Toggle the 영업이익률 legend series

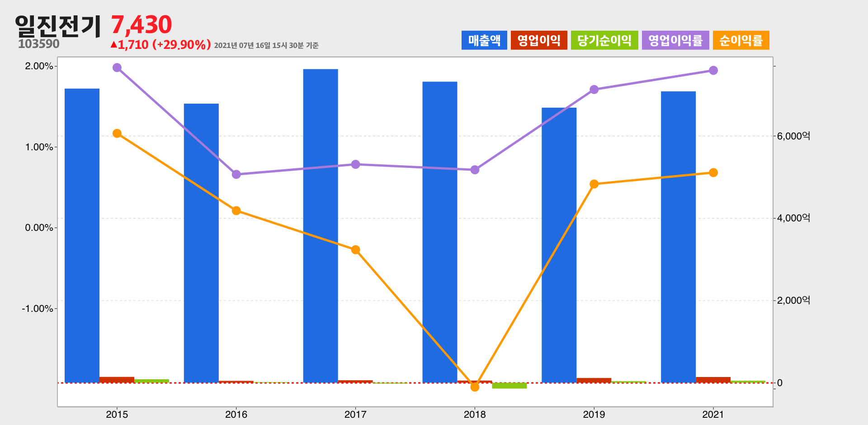[675, 40]
